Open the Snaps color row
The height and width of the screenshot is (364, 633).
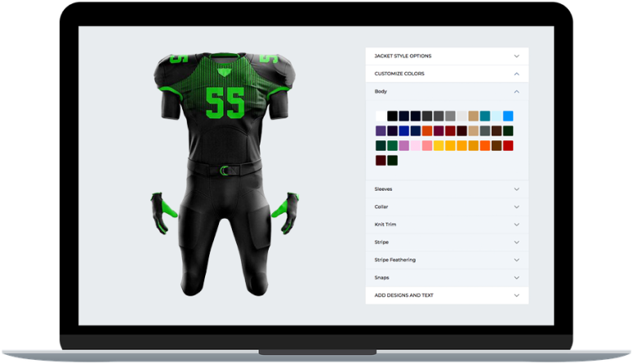coord(447,277)
